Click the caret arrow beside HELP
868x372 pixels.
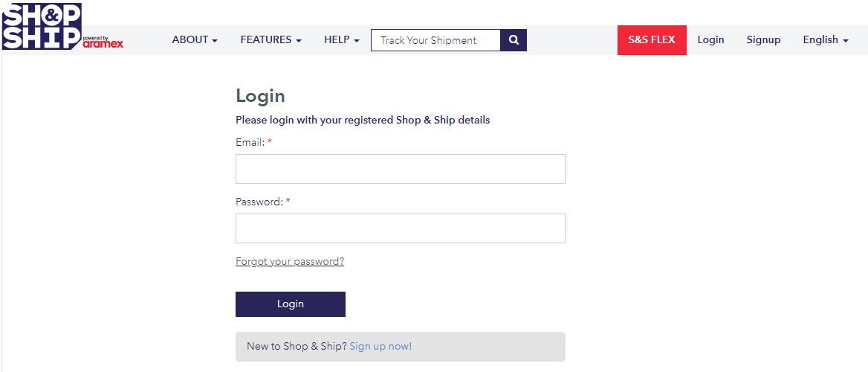[357, 41]
